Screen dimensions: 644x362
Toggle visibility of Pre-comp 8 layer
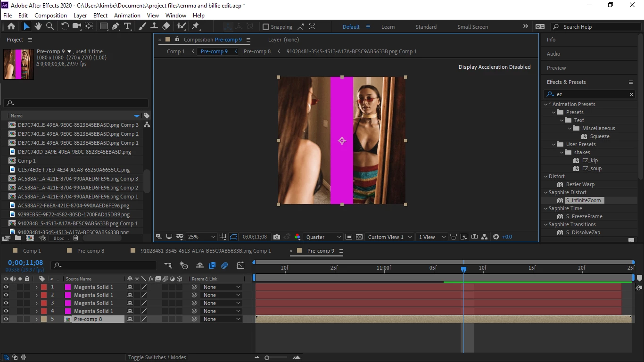6,319
